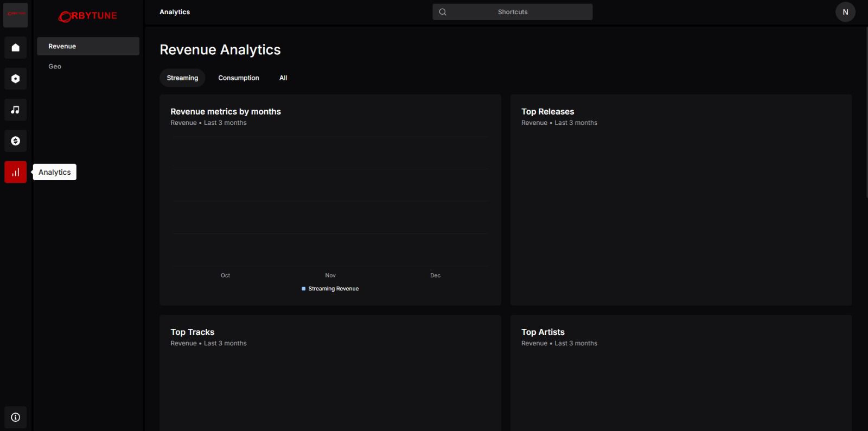868x431 pixels.
Task: Click the hexagon icon in left rail
Action: coord(15,79)
